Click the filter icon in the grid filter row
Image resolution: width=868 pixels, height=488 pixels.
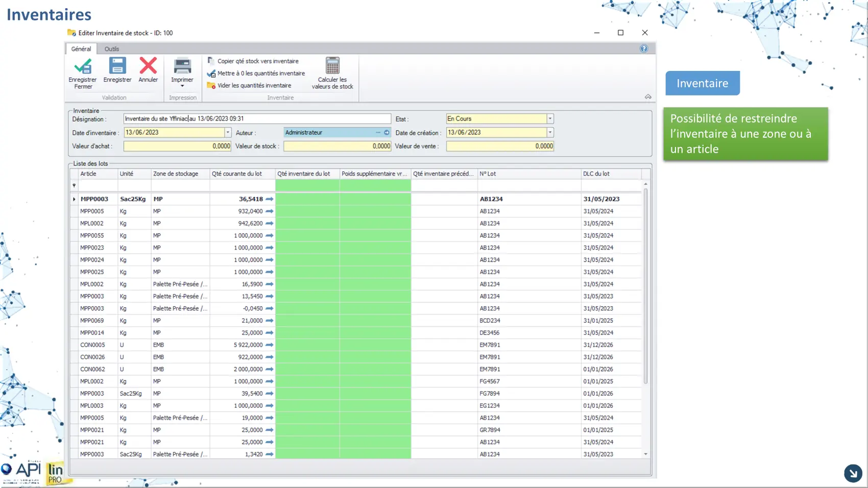click(74, 186)
